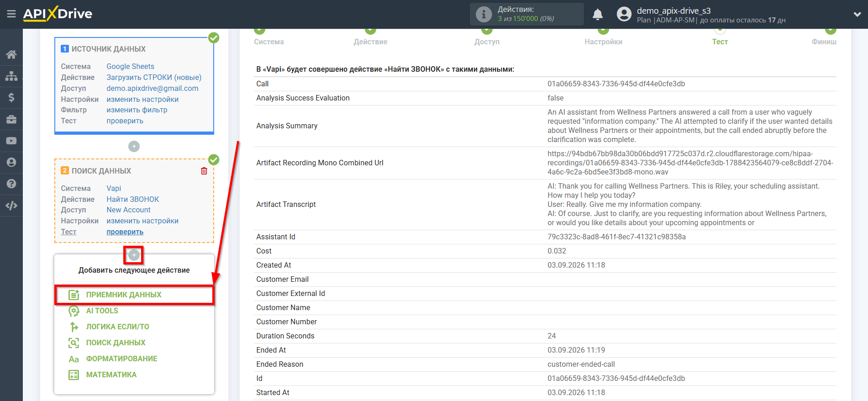Click customer-ended-call value
The image size is (868, 401).
(x=581, y=364)
